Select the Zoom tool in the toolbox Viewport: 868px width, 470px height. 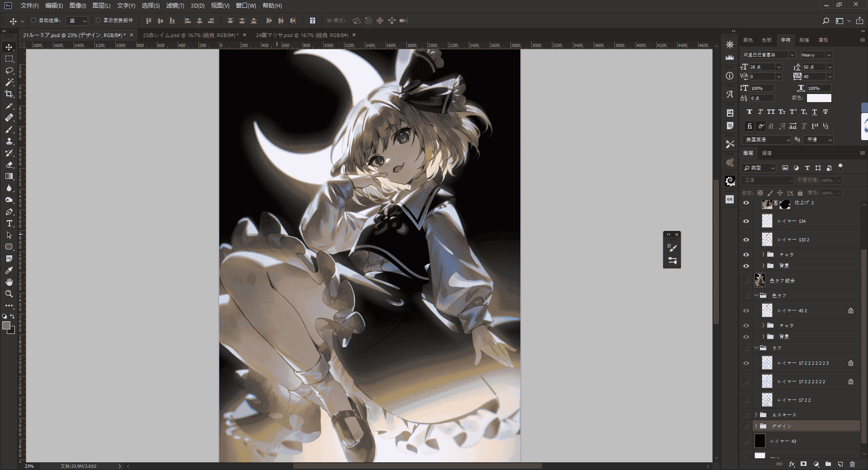[x=9, y=294]
